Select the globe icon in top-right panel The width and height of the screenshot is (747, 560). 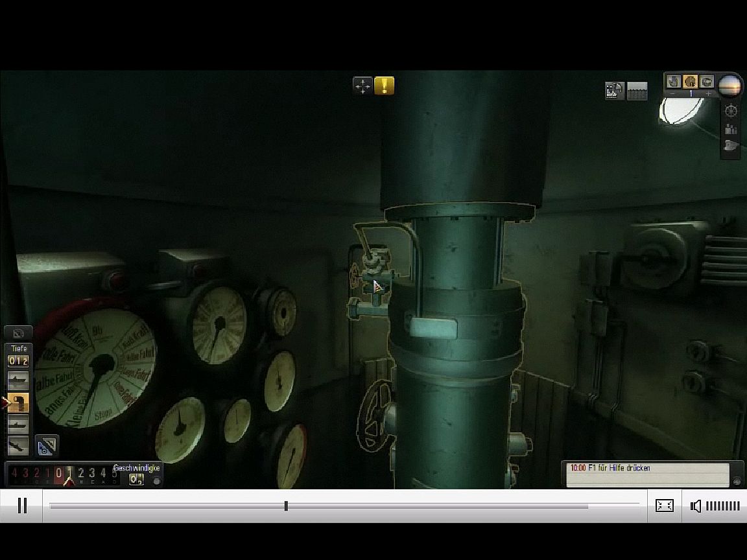point(707,82)
